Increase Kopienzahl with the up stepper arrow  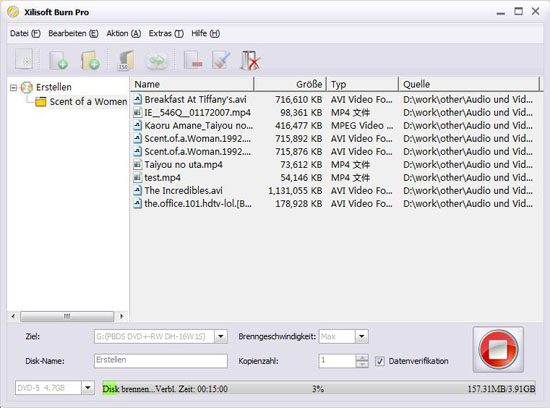(x=362, y=357)
